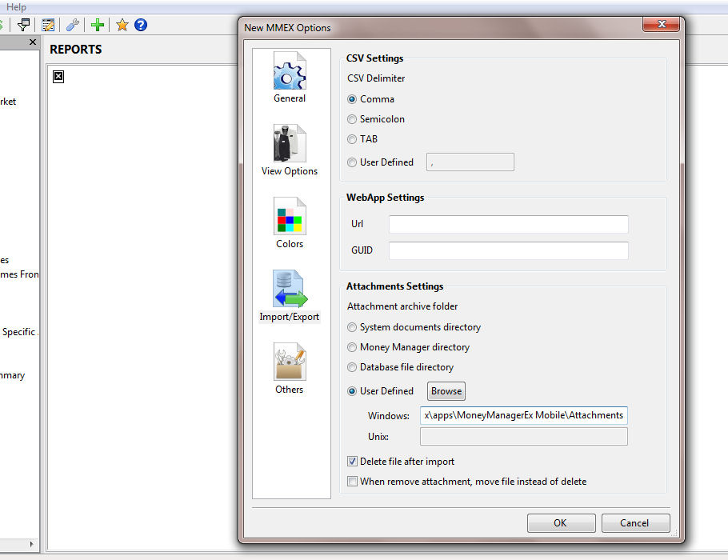Click the transaction filter funnel toolbar icon
Screen dimensions: 728x560
pyautogui.click(x=23, y=25)
